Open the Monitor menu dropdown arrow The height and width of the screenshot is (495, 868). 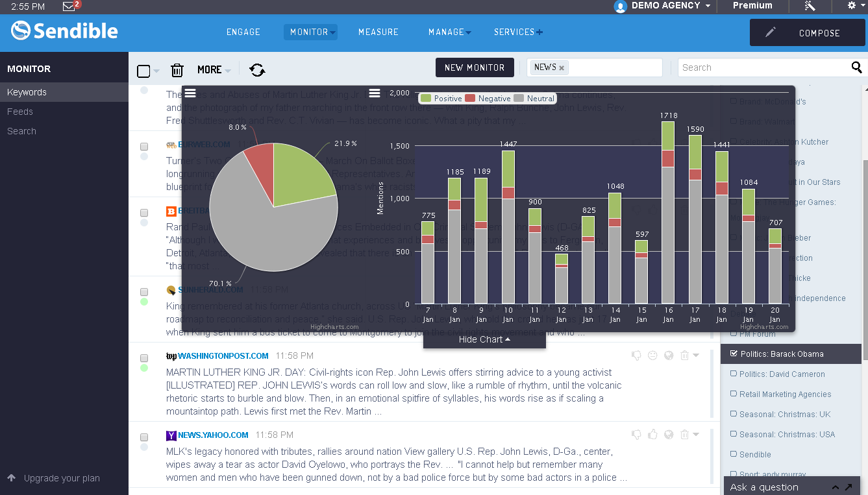332,32
